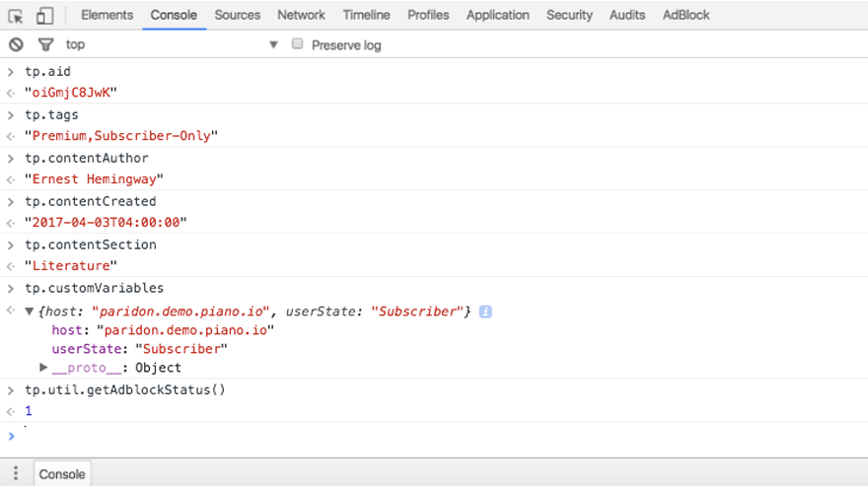The image size is (868, 486).
Task: Open the top execution context dropdown
Action: pyautogui.click(x=172, y=44)
